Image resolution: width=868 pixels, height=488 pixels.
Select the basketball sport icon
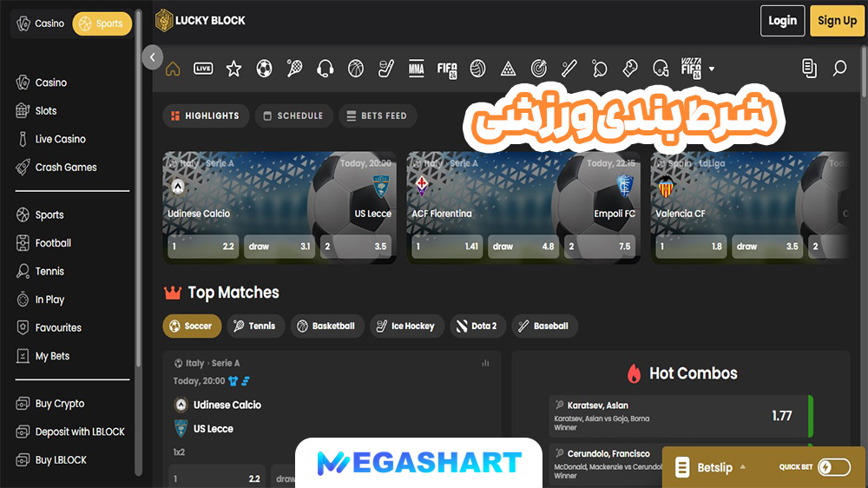(x=355, y=69)
